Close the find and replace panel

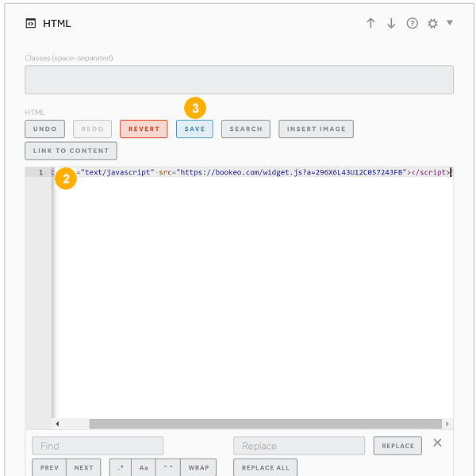437,443
